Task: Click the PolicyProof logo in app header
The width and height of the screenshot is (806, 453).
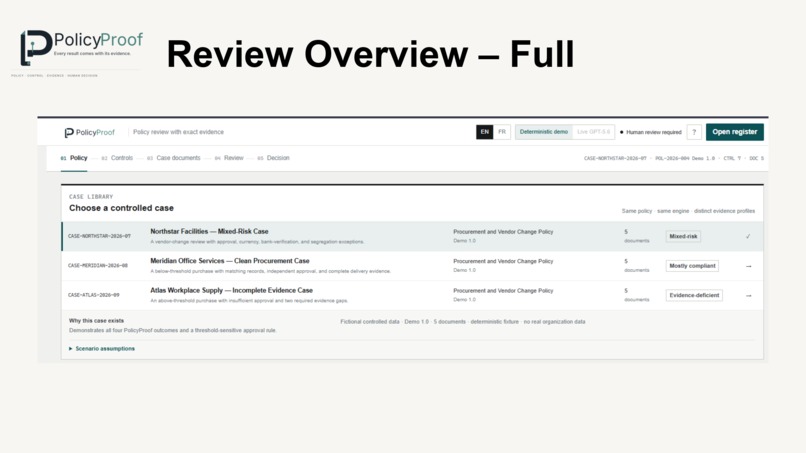Action: click(89, 133)
